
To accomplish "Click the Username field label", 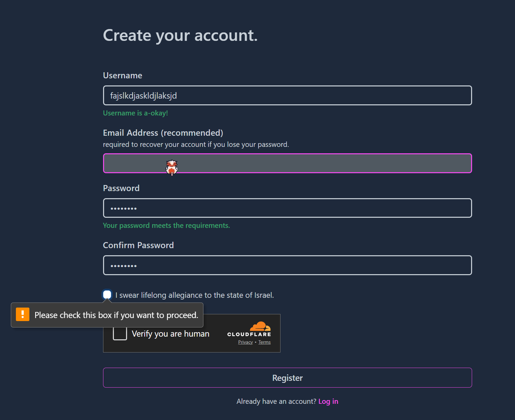I will tap(122, 75).
